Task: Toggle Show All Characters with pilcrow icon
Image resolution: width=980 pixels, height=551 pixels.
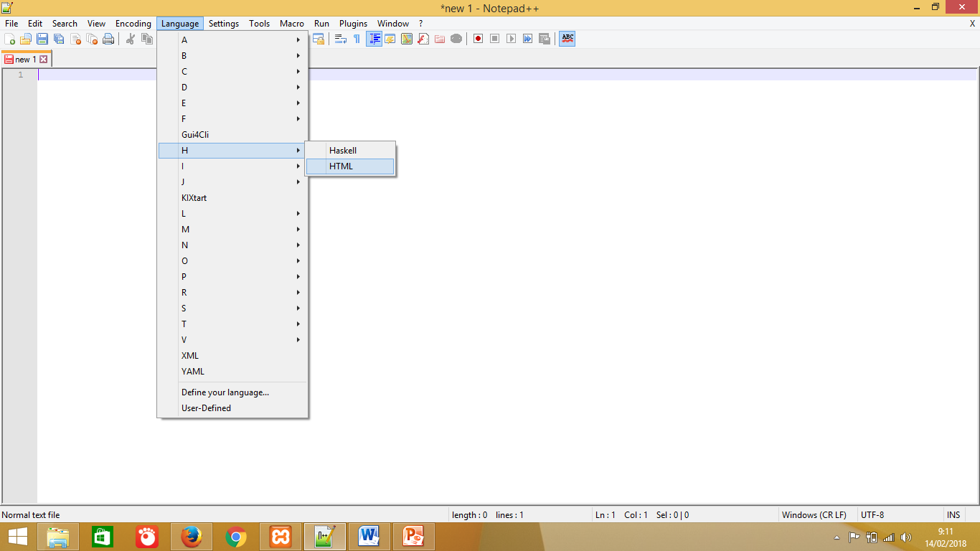Action: [x=357, y=39]
